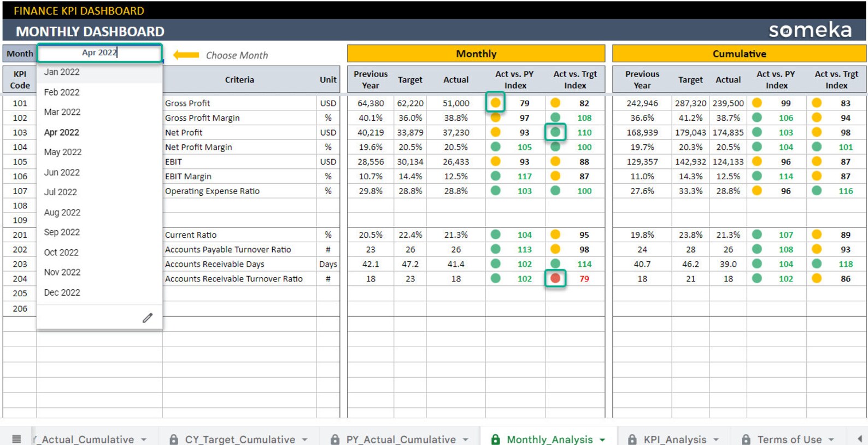Click the monthly target value 62,220
This screenshot has width=868, height=445.
click(410, 103)
